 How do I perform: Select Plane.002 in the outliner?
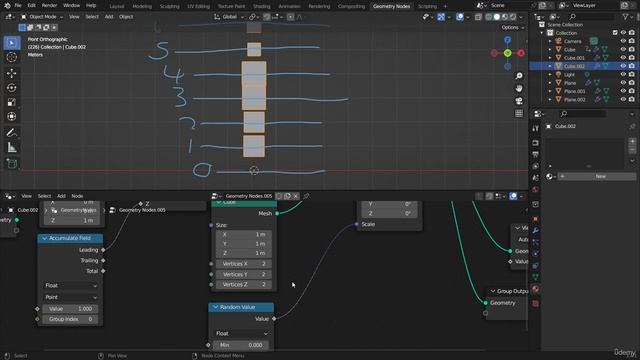click(x=575, y=100)
